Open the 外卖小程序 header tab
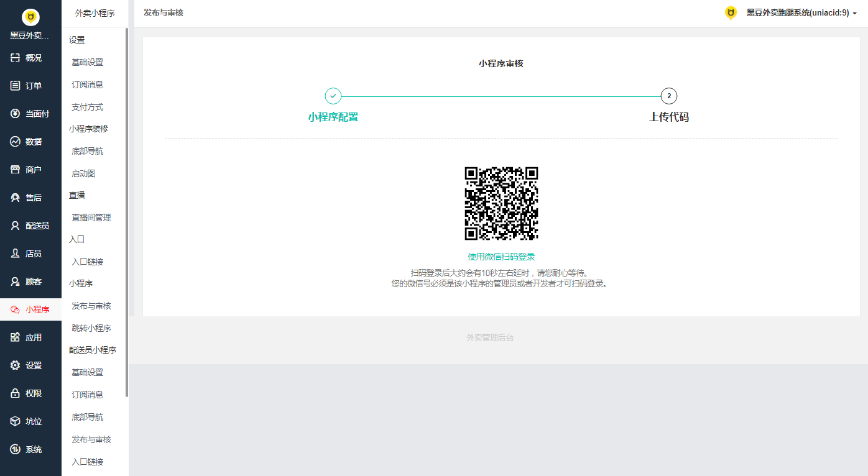Screen dimensions: 868x476 click(x=95, y=13)
